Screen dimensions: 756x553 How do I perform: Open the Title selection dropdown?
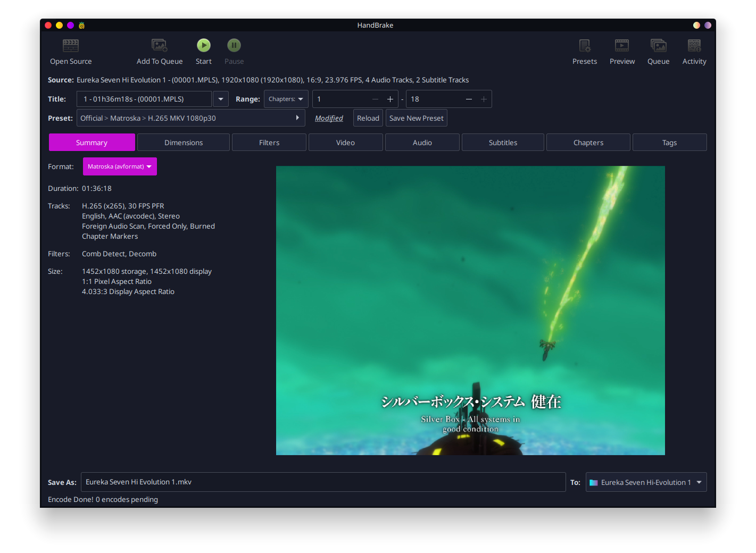[x=220, y=99]
